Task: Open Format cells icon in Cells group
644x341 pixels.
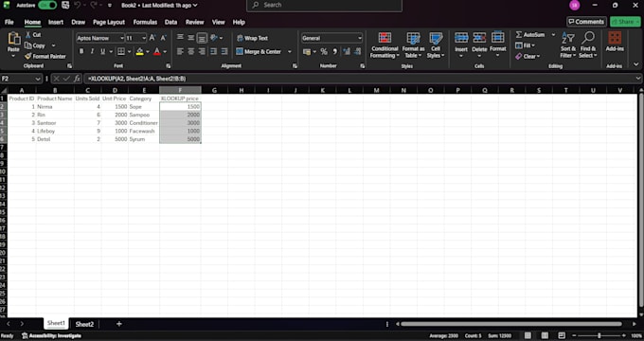Action: click(x=498, y=38)
